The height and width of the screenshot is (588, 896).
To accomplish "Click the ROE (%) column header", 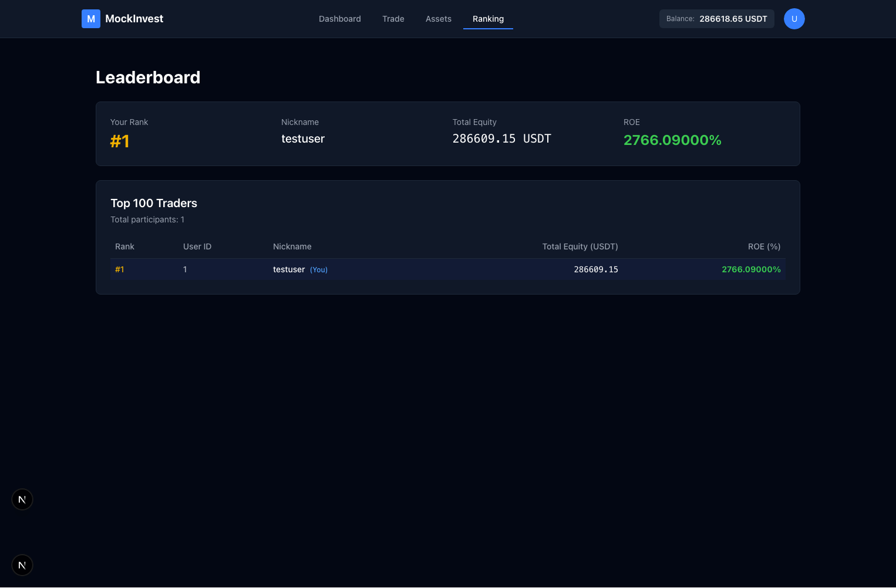I will click(764, 246).
